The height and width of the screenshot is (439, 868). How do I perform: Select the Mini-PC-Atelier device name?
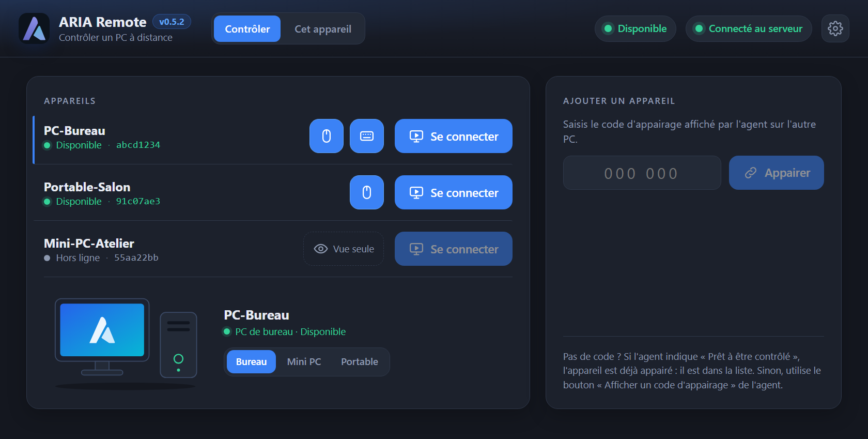pos(89,244)
